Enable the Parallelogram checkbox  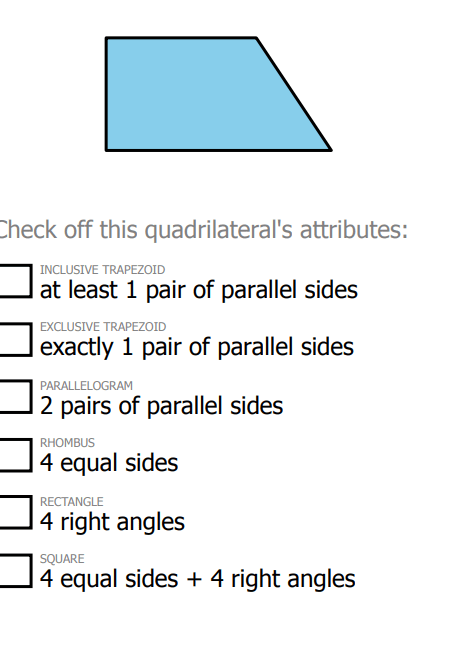15,396
